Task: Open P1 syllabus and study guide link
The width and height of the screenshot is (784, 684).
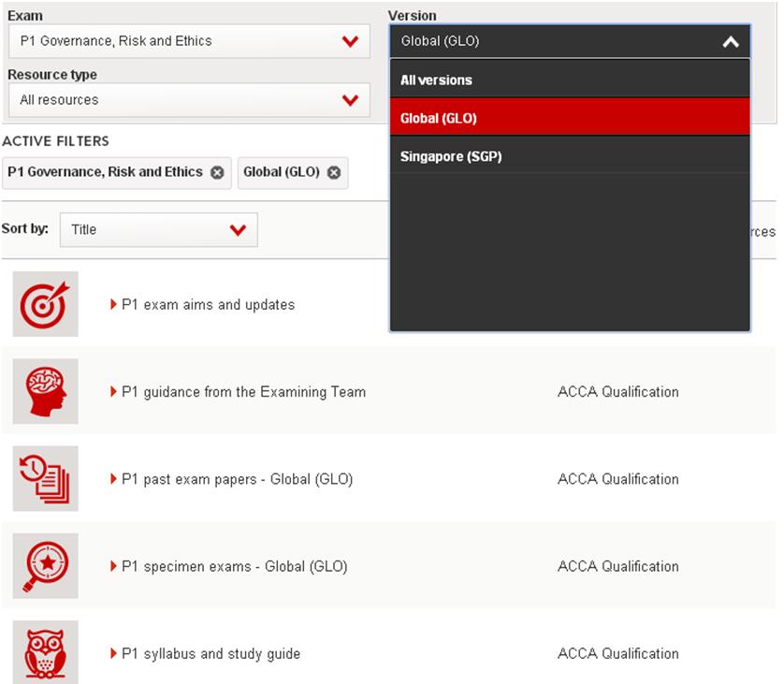Action: pos(211,654)
